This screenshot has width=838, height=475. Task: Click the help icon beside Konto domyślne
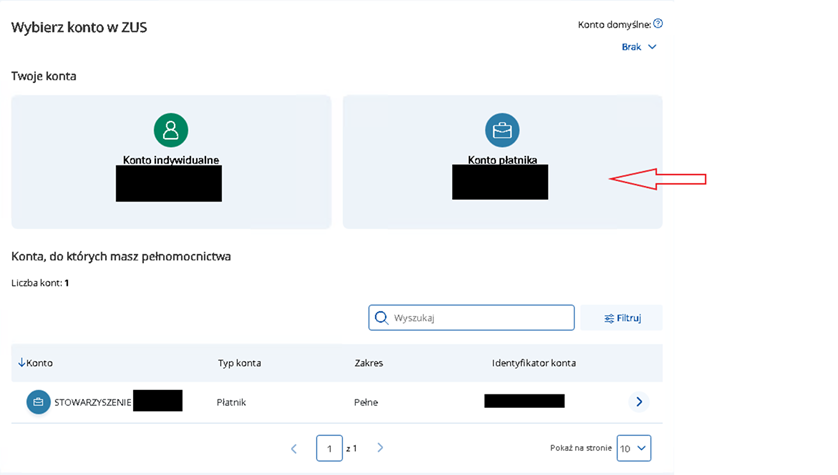658,24
